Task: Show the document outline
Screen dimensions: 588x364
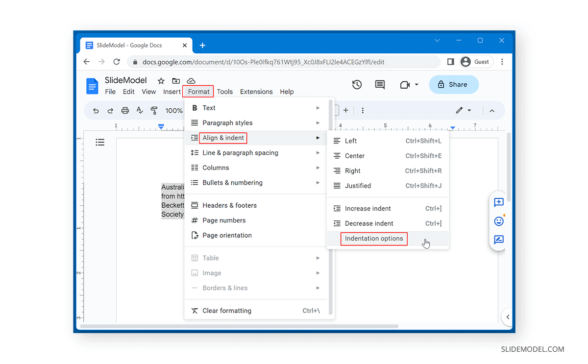Action: (100, 142)
